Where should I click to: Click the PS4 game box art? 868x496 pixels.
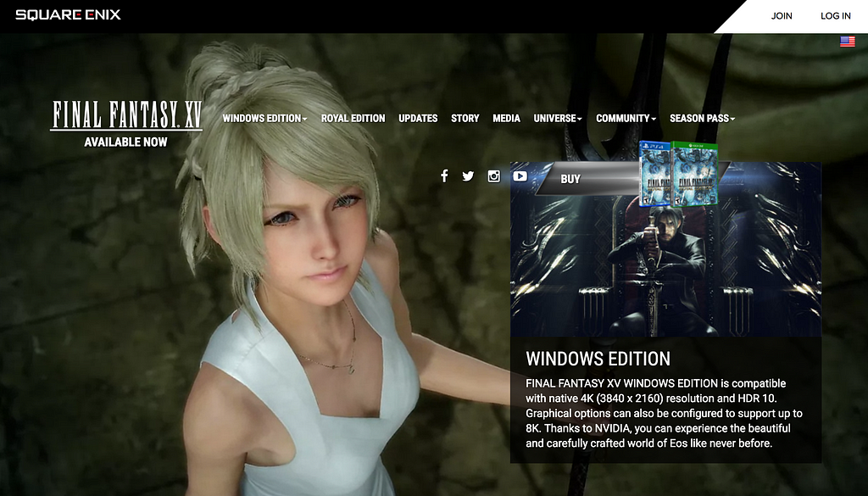tap(655, 174)
